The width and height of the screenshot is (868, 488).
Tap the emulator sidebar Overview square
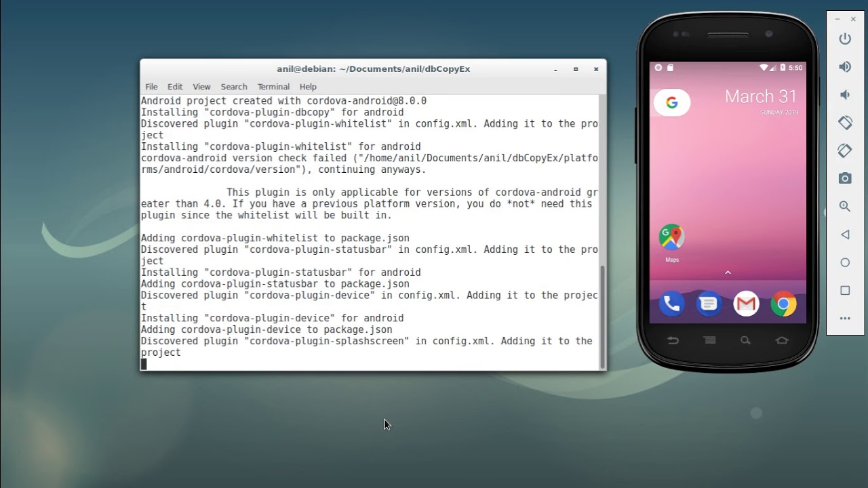pyautogui.click(x=845, y=290)
